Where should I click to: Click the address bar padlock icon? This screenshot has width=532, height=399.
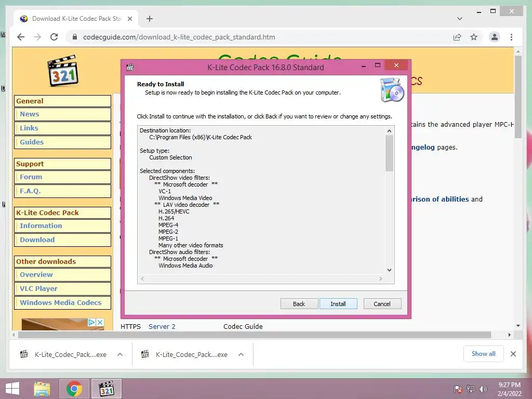75,37
